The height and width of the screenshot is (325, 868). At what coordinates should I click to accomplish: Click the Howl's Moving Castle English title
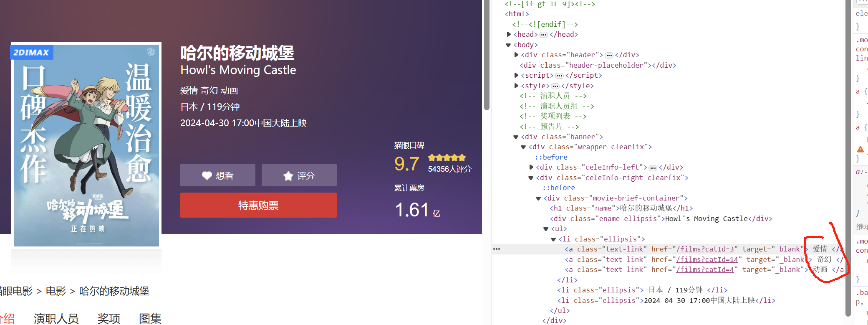click(x=238, y=70)
